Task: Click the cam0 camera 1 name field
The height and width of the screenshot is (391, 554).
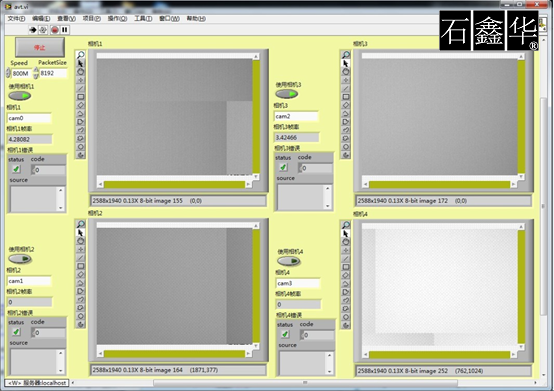Action: pos(29,118)
